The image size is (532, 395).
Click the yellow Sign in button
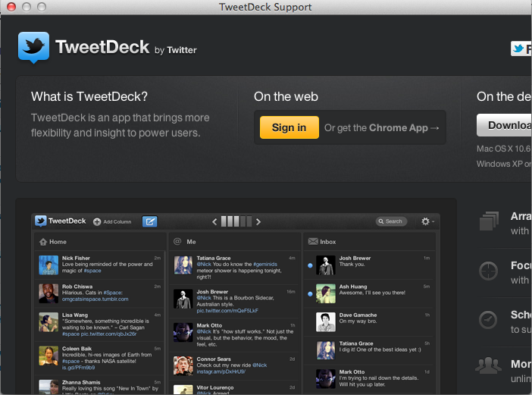(289, 127)
